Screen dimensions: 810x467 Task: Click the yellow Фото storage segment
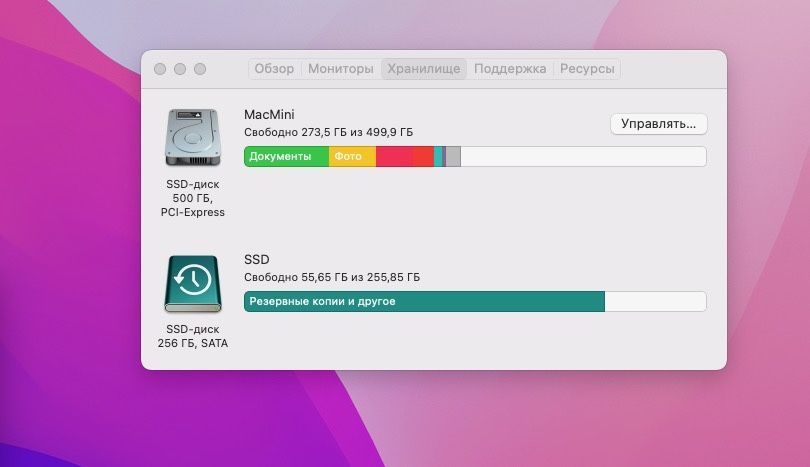pos(352,157)
